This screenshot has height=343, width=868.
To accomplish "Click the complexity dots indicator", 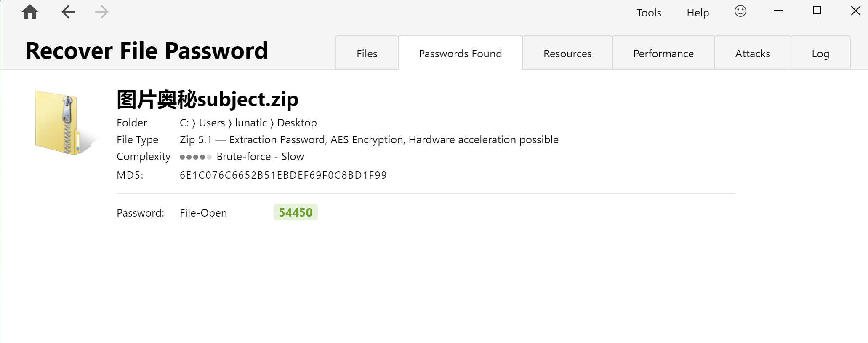I will click(195, 157).
